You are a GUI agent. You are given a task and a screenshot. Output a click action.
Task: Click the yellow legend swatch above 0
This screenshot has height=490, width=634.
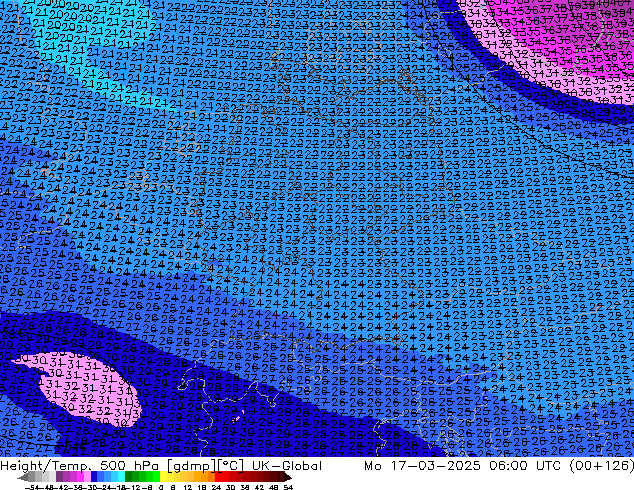(x=163, y=477)
